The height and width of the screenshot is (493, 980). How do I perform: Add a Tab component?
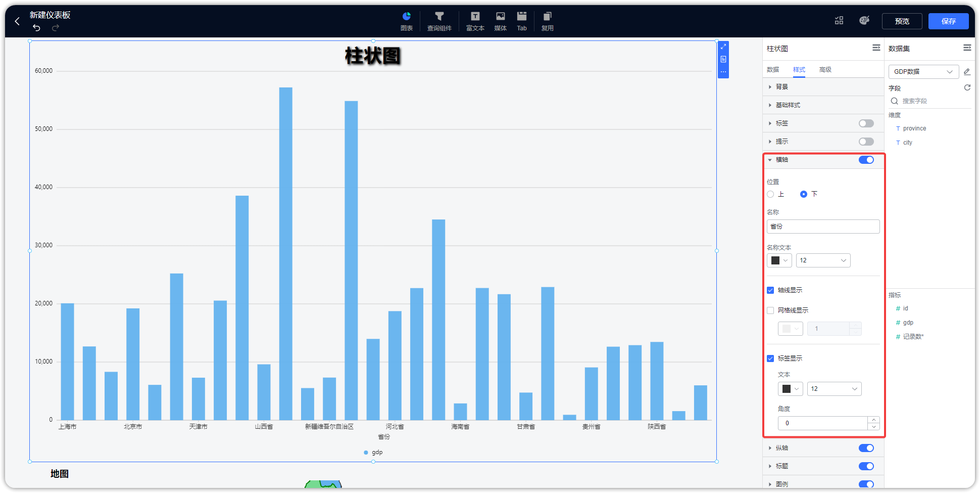[522, 21]
